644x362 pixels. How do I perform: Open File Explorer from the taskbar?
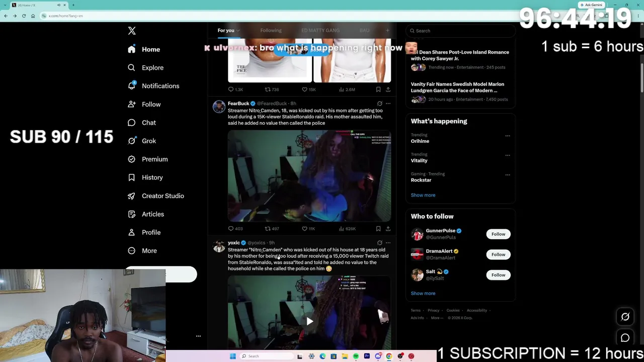click(x=345, y=356)
